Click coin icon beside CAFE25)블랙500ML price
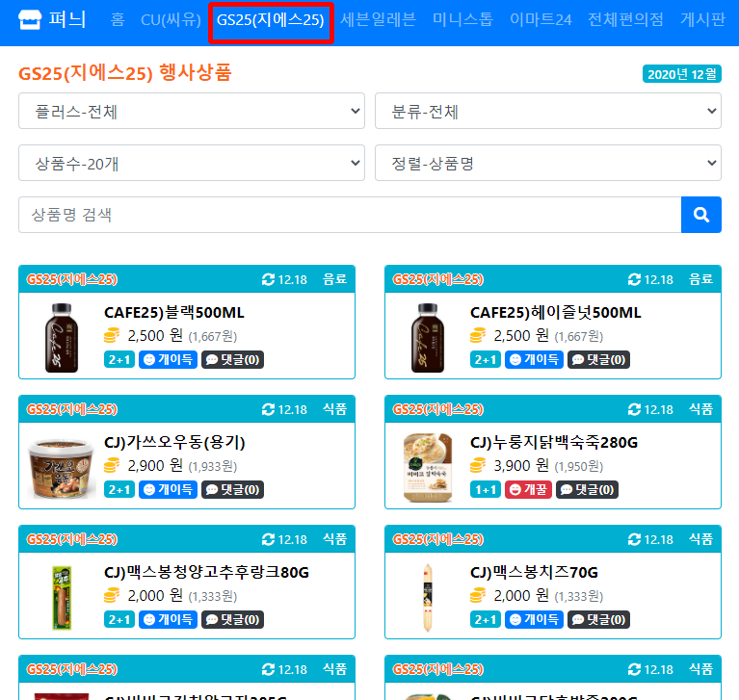 pyautogui.click(x=112, y=335)
